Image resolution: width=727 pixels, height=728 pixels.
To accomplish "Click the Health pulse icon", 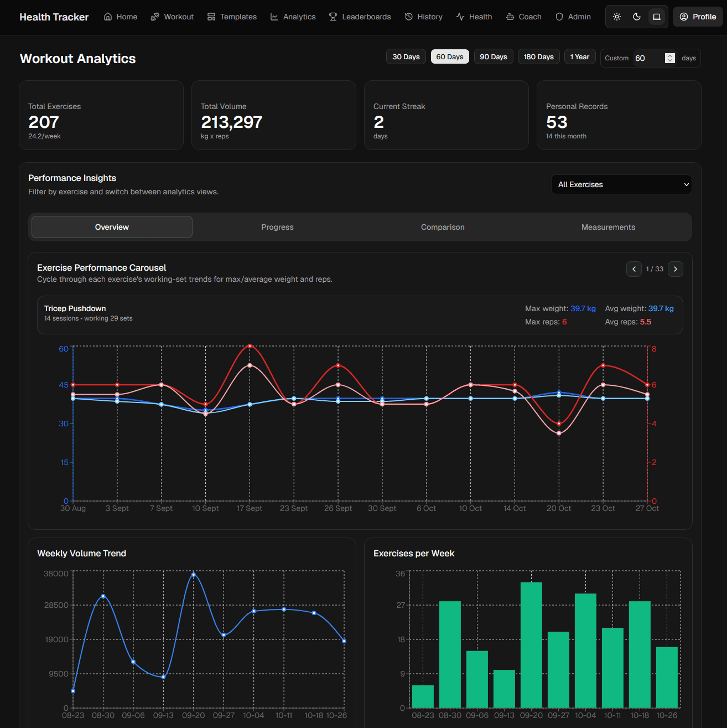I will (x=460, y=17).
